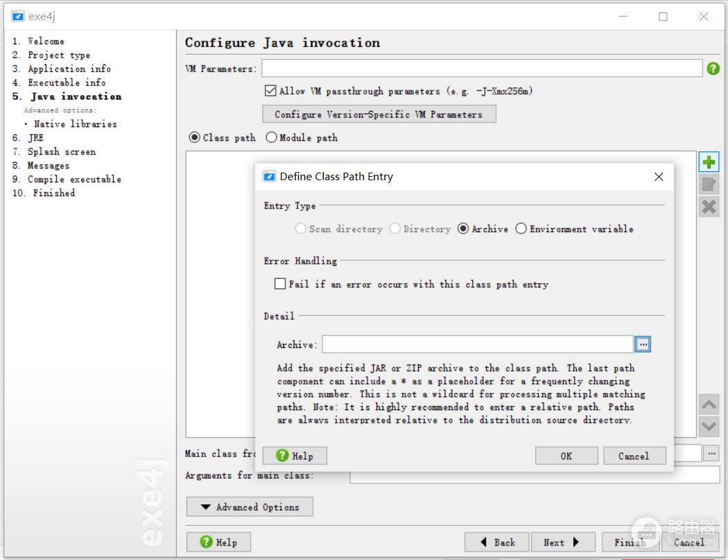Click the main class browse ellipsis button

coord(711,453)
